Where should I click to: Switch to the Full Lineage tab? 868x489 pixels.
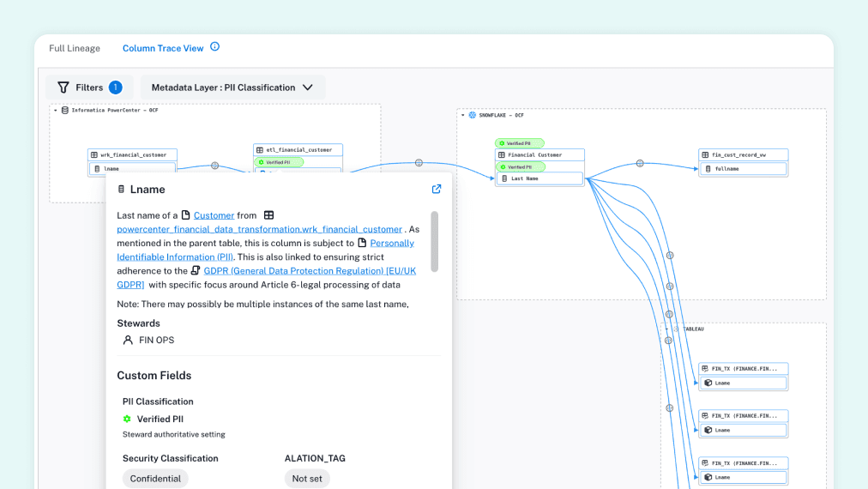(75, 48)
